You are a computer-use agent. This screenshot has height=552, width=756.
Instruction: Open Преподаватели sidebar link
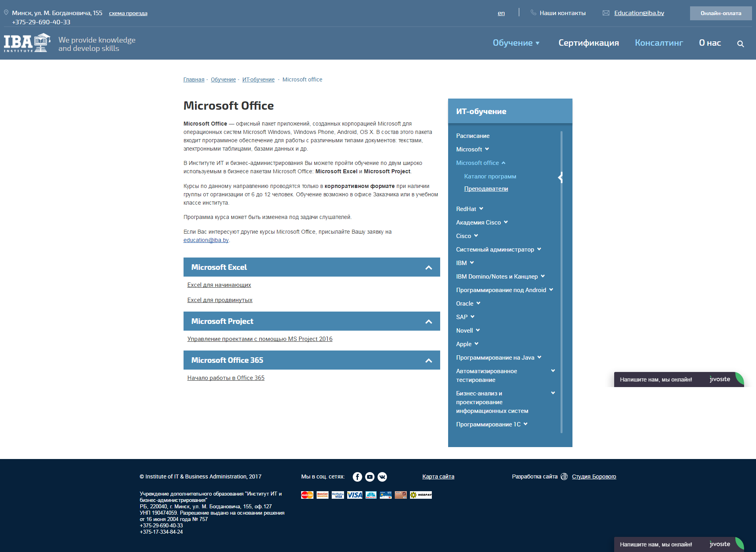486,189
